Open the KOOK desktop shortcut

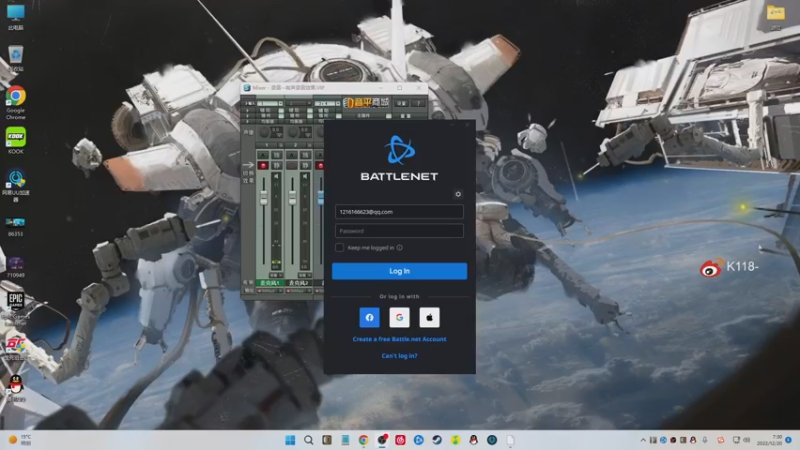coord(16,140)
